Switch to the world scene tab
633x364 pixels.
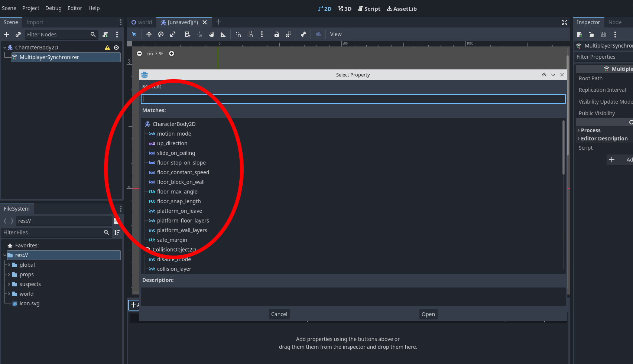pyautogui.click(x=142, y=22)
